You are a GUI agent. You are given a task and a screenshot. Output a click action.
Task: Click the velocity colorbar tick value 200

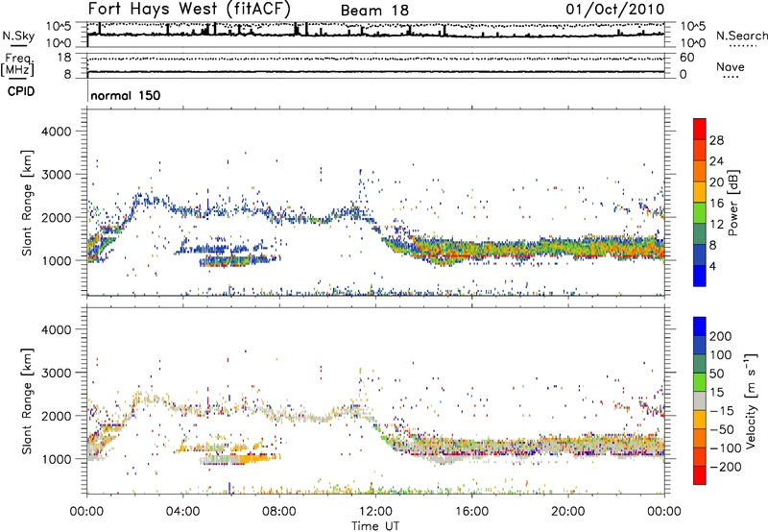tap(721, 336)
